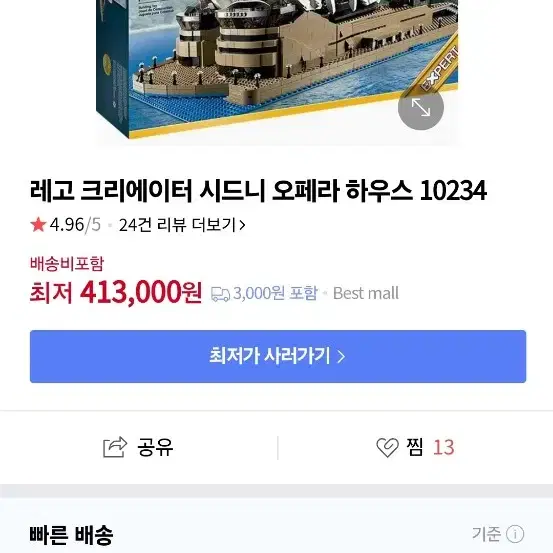Open 24건 리뷰 더보기 reviews link
Viewport: 553px width, 553px height.
tap(182, 225)
